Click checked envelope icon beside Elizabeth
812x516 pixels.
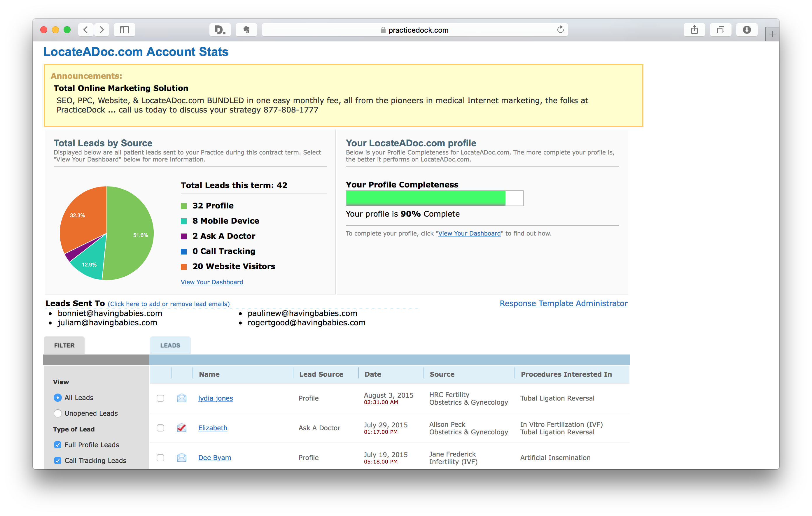[181, 428]
